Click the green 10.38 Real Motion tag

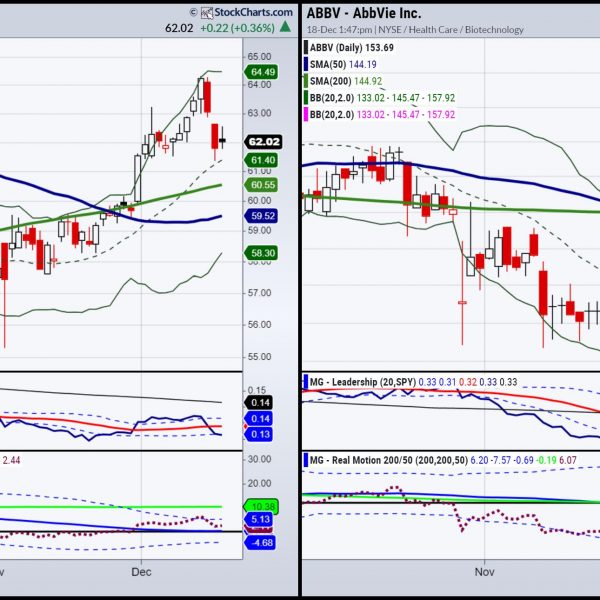point(262,507)
